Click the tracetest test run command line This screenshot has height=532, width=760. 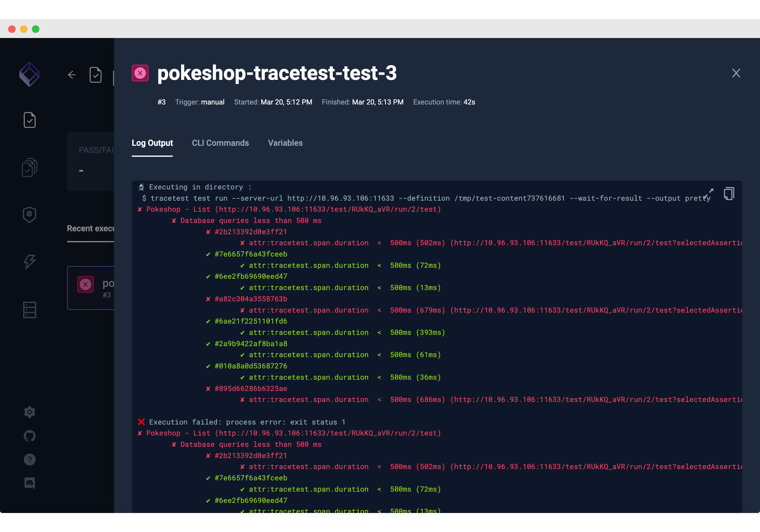coord(426,198)
